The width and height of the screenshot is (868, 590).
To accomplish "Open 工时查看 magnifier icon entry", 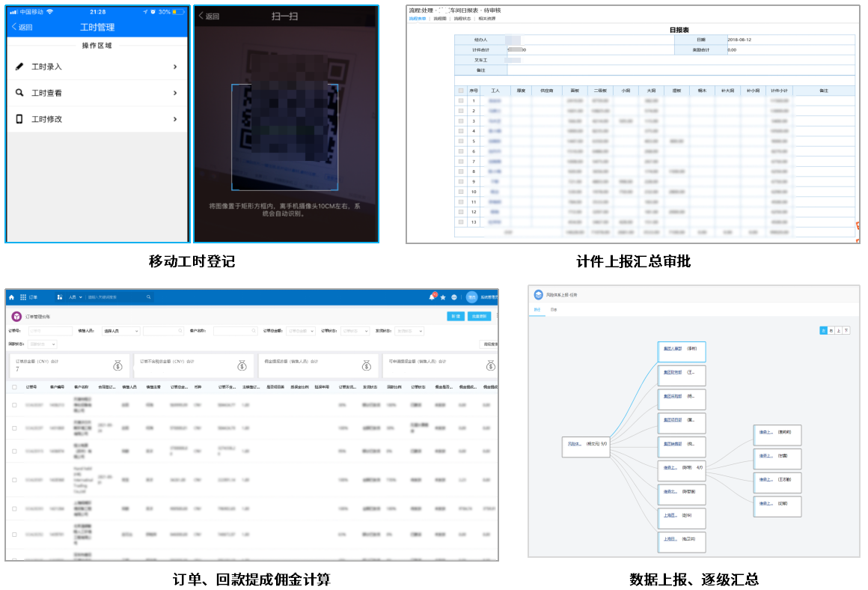I will tap(19, 93).
